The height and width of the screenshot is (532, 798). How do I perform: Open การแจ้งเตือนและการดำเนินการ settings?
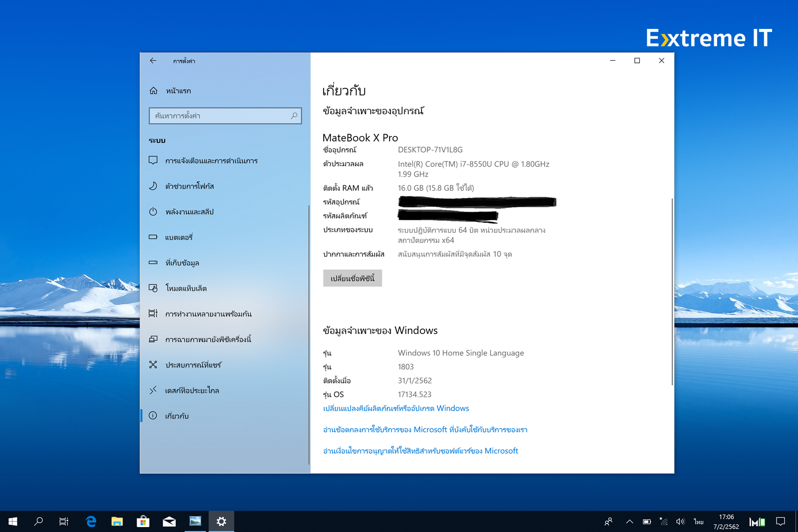tap(211, 161)
